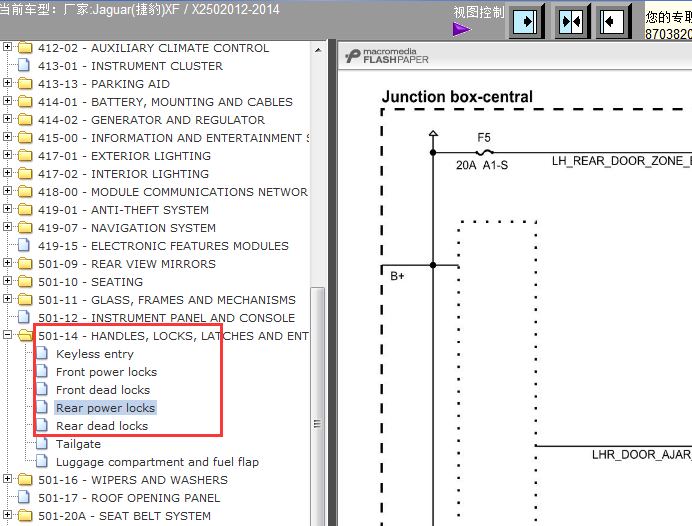Click the F5 fuse label in diagram

pos(484,138)
